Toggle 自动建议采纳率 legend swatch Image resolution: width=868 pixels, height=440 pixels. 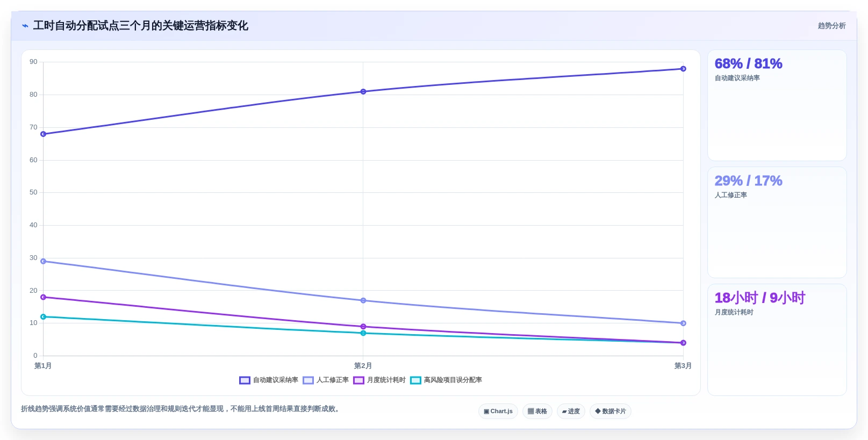[245, 380]
